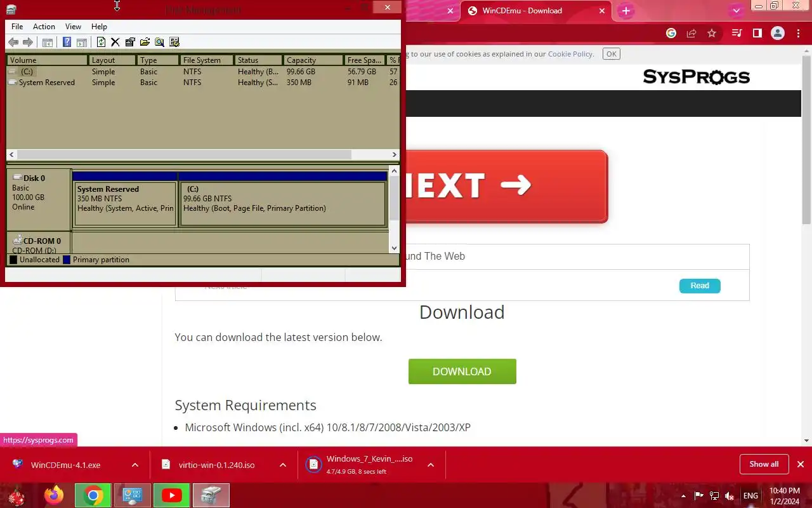The image size is (812, 508).
Task: Open a new Chrome tab
Action: 625,11
